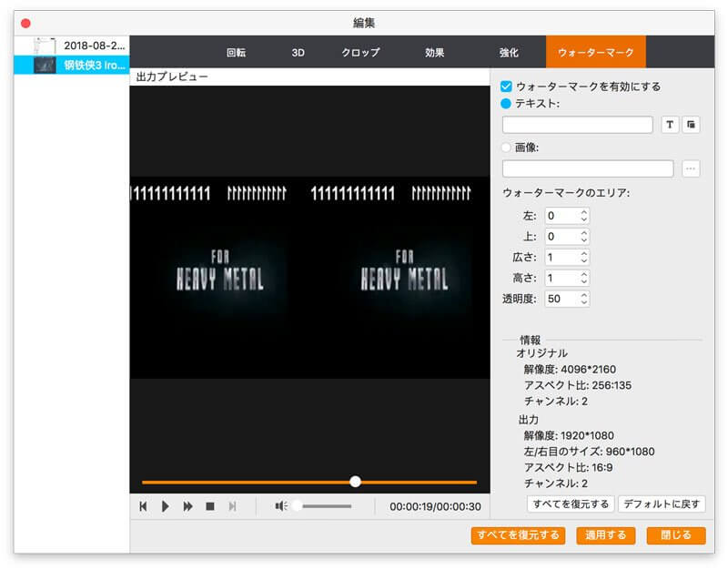Mute the speaker volume icon
The height and width of the screenshot is (570, 728).
coord(281,506)
